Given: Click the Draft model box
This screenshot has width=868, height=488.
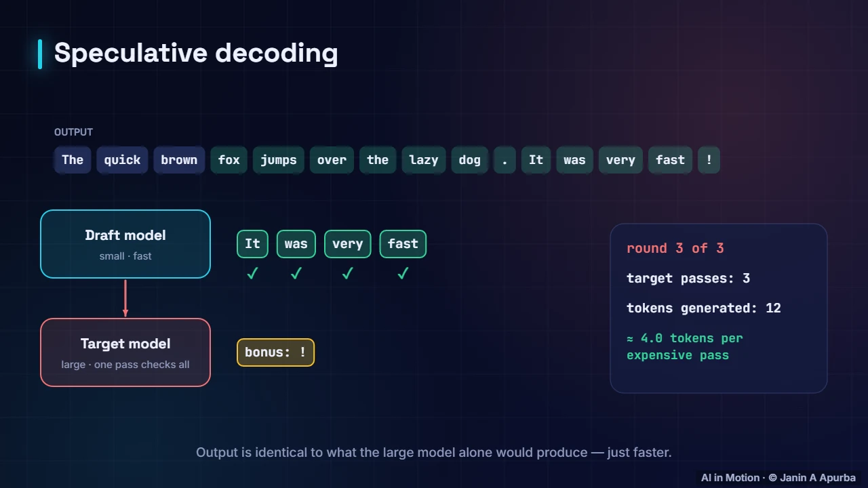Looking at the screenshot, I should pyautogui.click(x=125, y=244).
